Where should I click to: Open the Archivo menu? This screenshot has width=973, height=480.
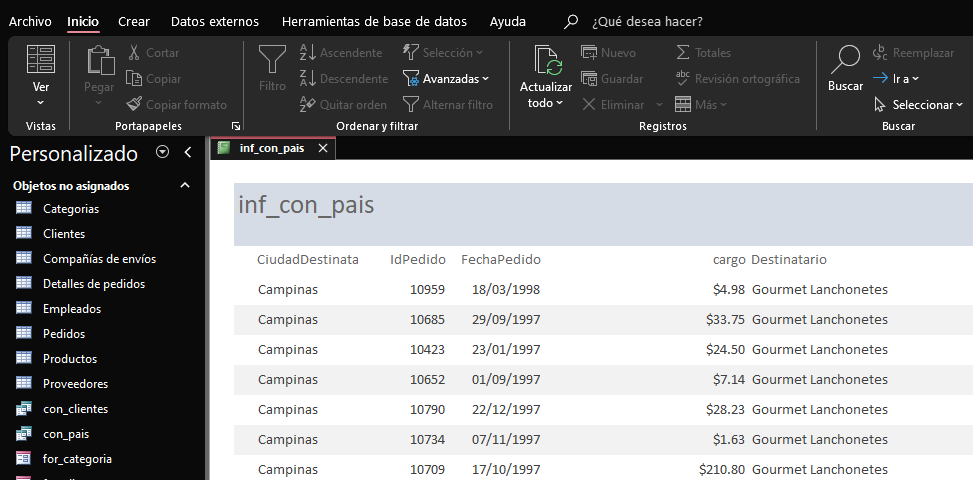click(30, 22)
